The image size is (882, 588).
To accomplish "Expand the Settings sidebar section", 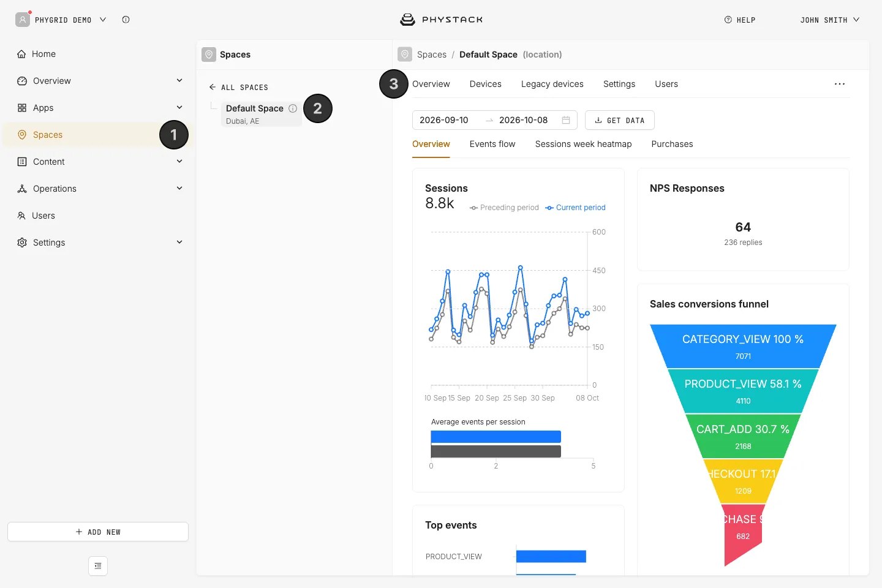I will pyautogui.click(x=179, y=242).
